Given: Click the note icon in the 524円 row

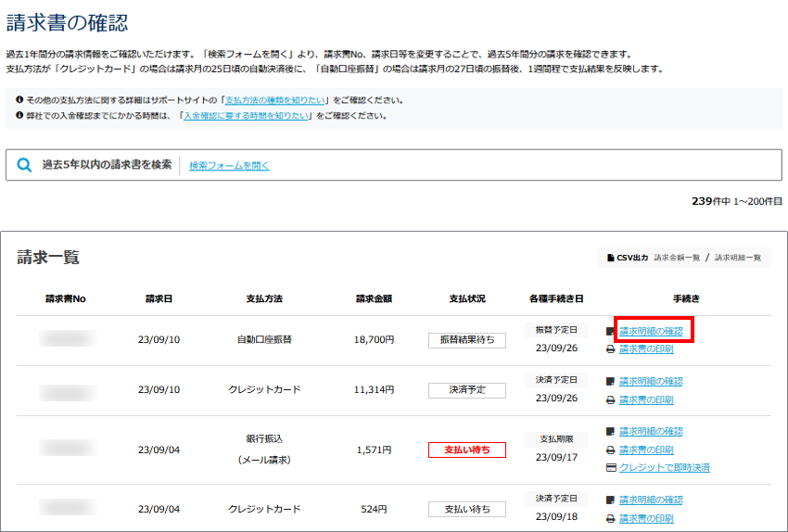Looking at the screenshot, I should pyautogui.click(x=610, y=500).
